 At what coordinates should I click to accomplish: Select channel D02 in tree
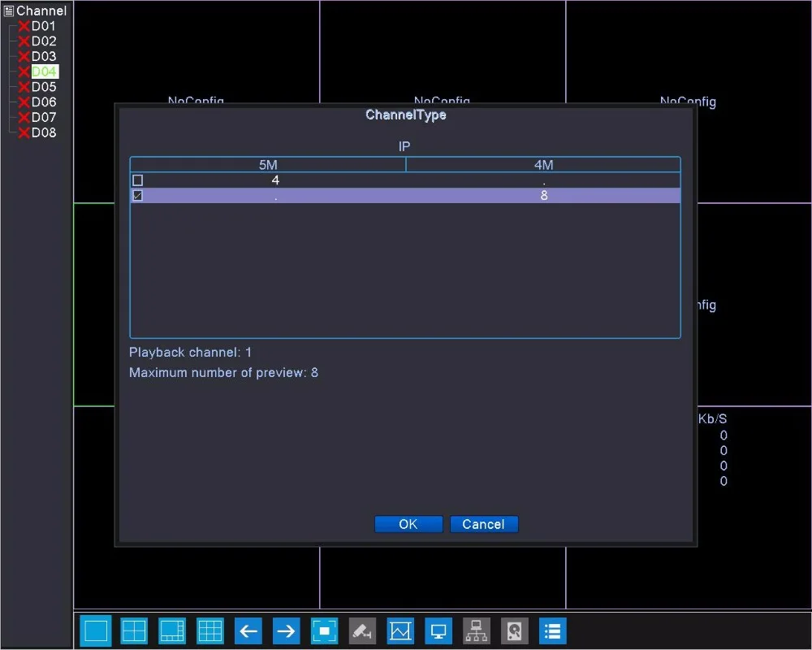coord(44,41)
